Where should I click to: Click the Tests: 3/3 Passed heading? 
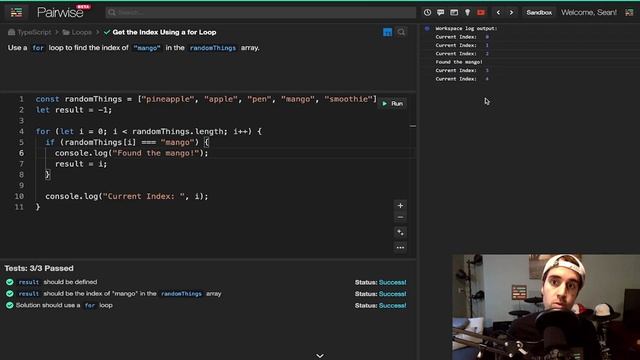39,268
